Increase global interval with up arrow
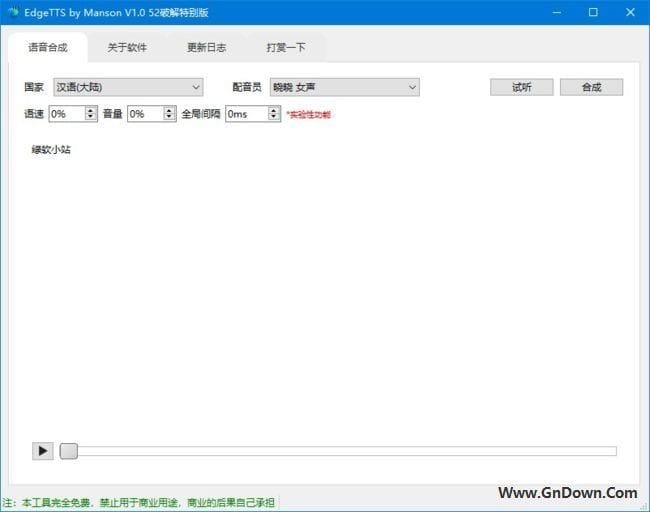The image size is (650, 512). (x=274, y=110)
